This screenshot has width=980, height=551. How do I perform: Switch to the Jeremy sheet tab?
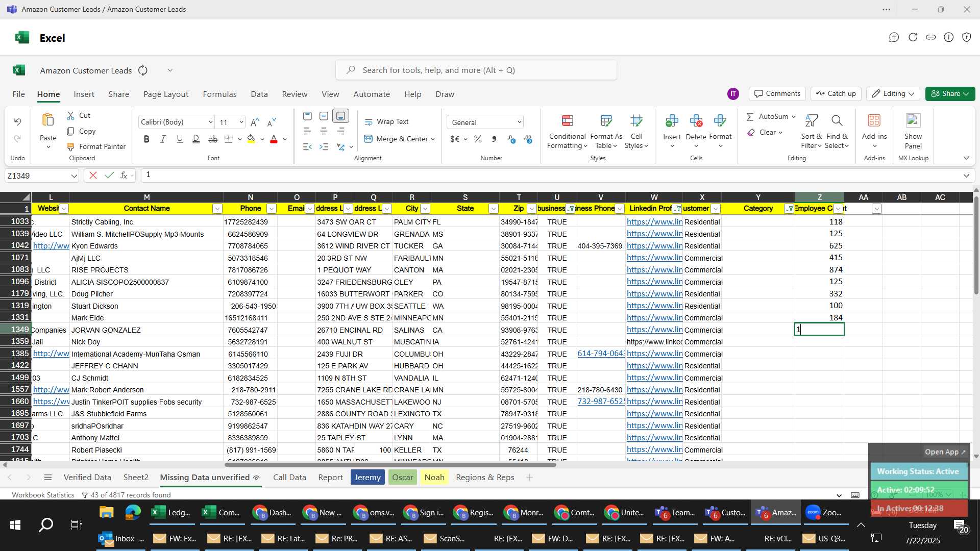[367, 478]
